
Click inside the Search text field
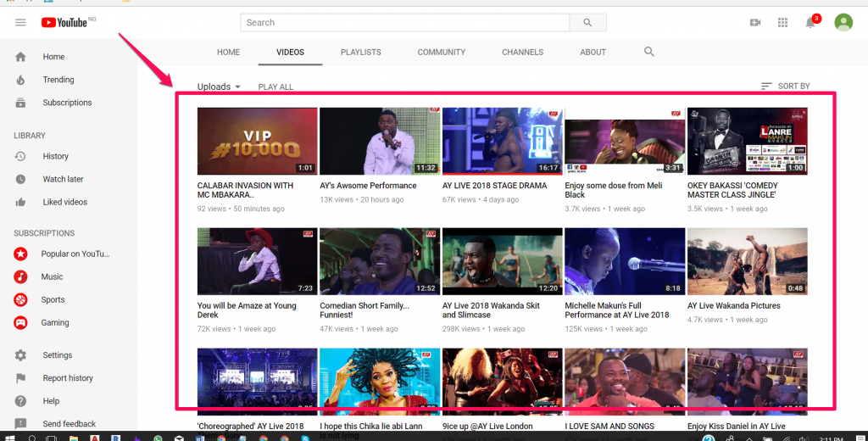403,22
